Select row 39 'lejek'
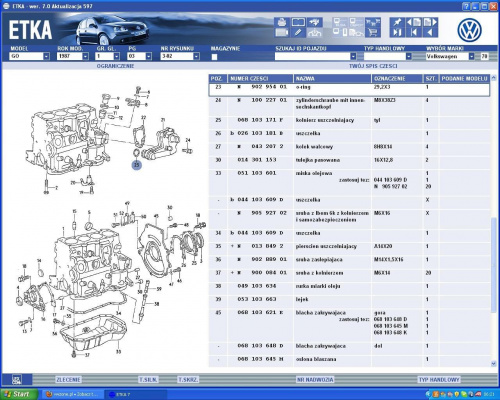The height and width of the screenshot is (400, 500). (x=349, y=299)
